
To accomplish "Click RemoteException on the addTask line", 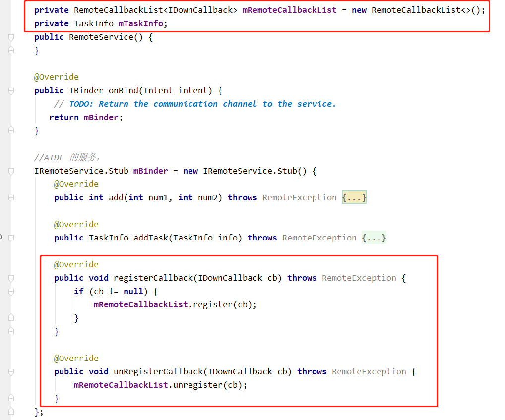I will (319, 238).
